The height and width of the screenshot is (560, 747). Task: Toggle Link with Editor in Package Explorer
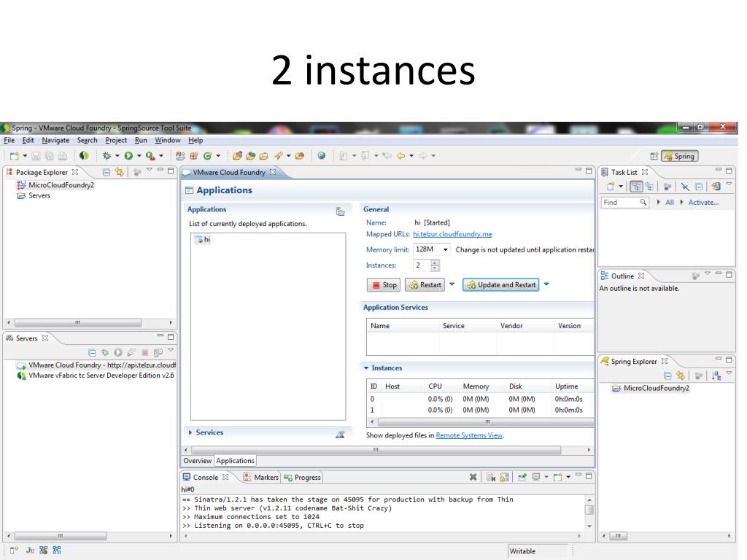pos(119,172)
